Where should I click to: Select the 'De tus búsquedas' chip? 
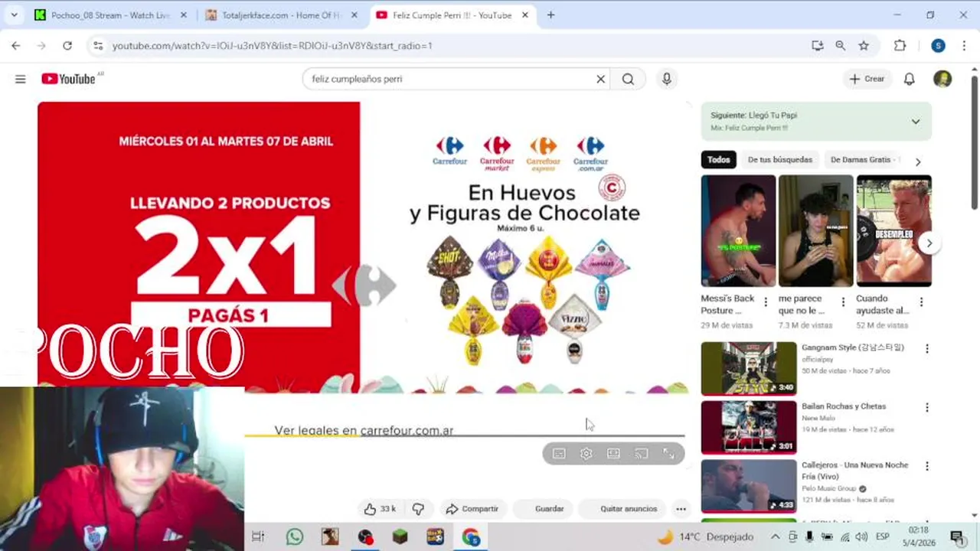pyautogui.click(x=779, y=160)
